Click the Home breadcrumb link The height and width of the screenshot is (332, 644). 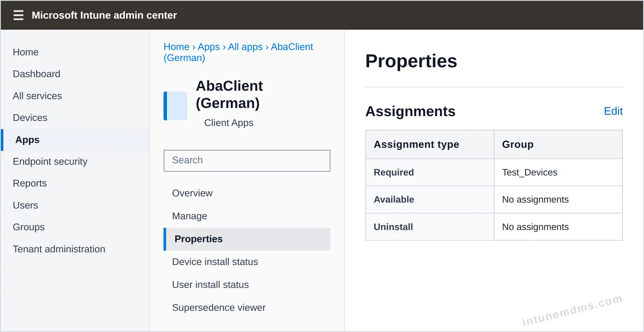pos(177,47)
